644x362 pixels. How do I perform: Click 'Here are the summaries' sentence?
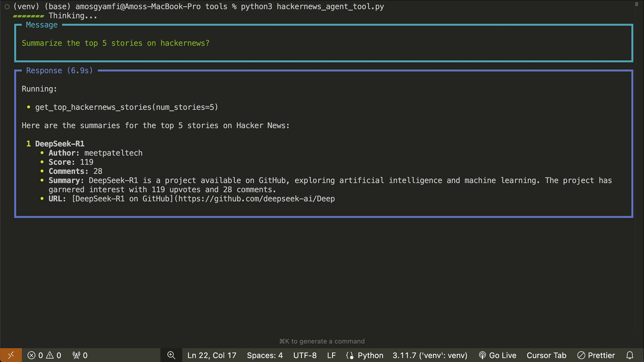coord(155,126)
